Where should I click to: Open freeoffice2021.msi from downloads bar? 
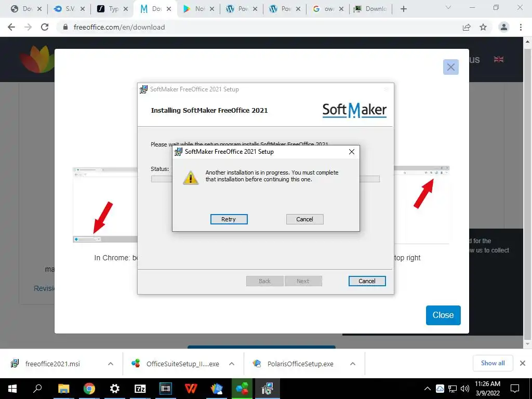click(x=52, y=364)
